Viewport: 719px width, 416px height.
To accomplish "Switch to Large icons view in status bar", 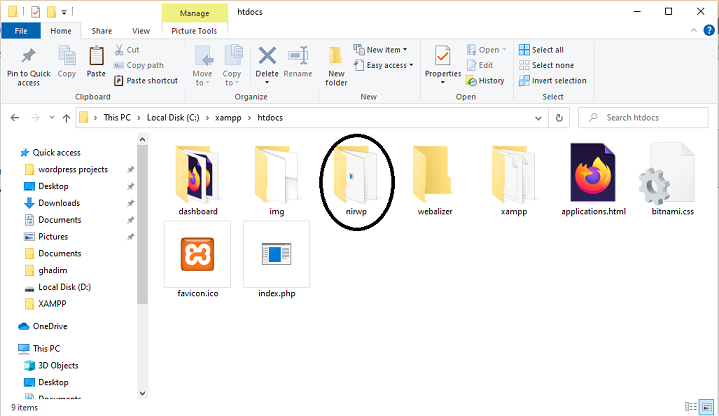I will 707,407.
